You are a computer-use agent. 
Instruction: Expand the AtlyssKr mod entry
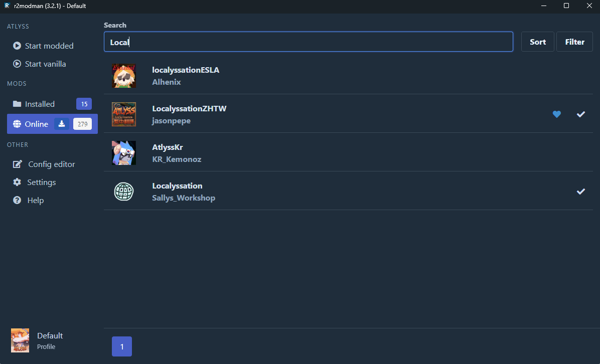(348, 152)
